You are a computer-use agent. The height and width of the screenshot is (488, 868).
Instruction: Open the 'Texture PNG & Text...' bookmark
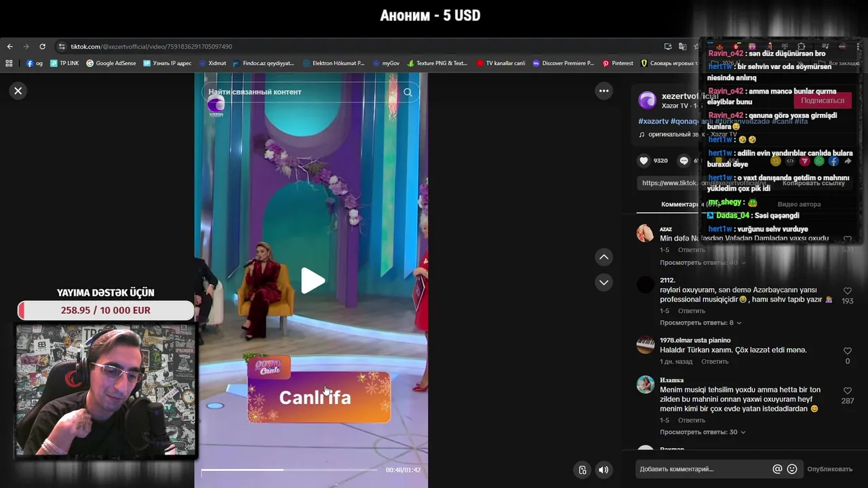(437, 63)
